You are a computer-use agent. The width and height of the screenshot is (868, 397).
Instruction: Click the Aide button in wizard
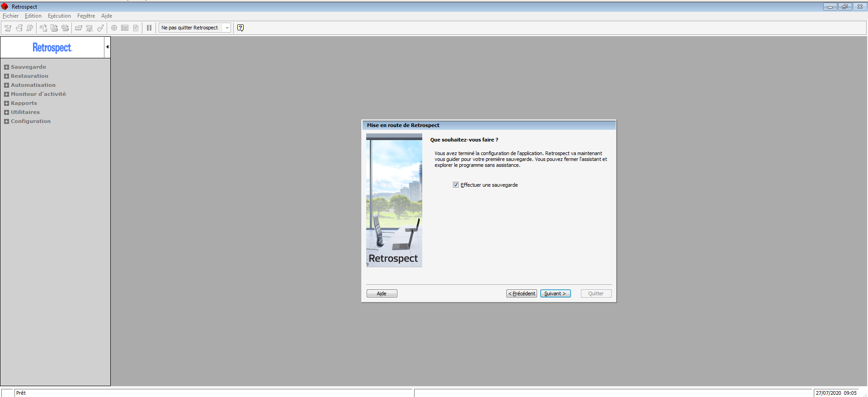point(382,293)
